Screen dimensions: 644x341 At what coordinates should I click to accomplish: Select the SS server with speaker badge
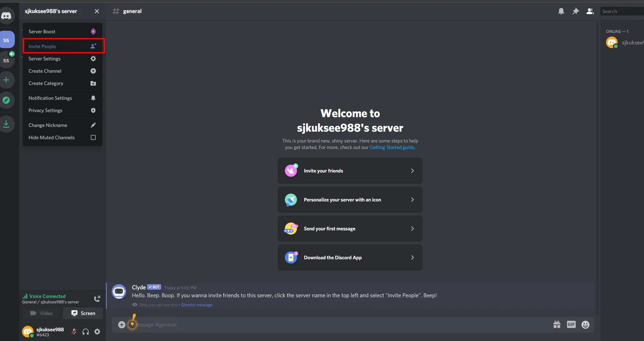coord(6,60)
